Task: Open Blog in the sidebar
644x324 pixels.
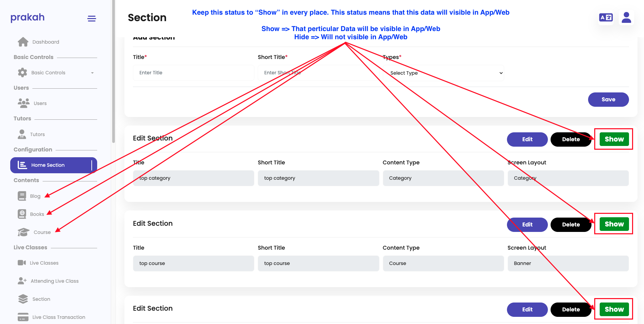Action: pyautogui.click(x=35, y=196)
